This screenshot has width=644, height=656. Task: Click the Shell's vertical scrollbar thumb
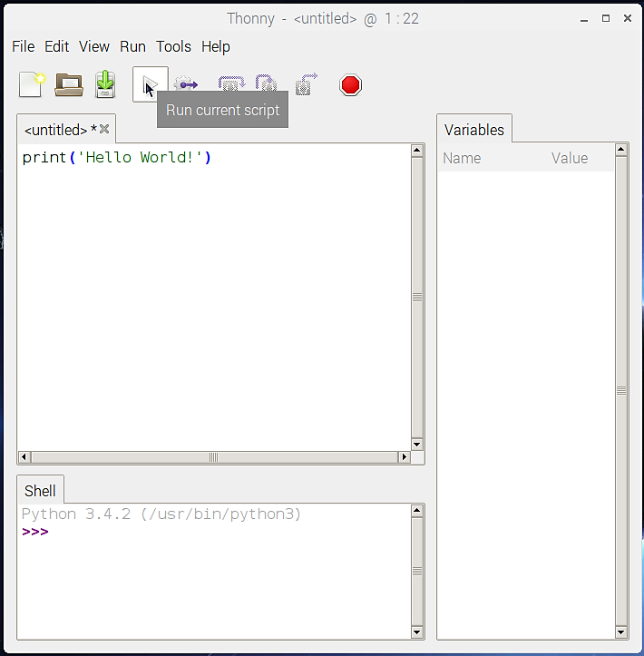pos(417,572)
